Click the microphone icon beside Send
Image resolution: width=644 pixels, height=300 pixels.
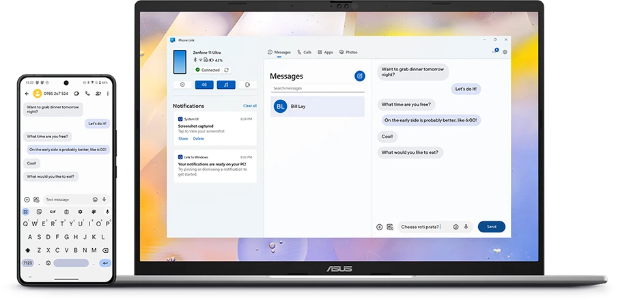click(466, 227)
